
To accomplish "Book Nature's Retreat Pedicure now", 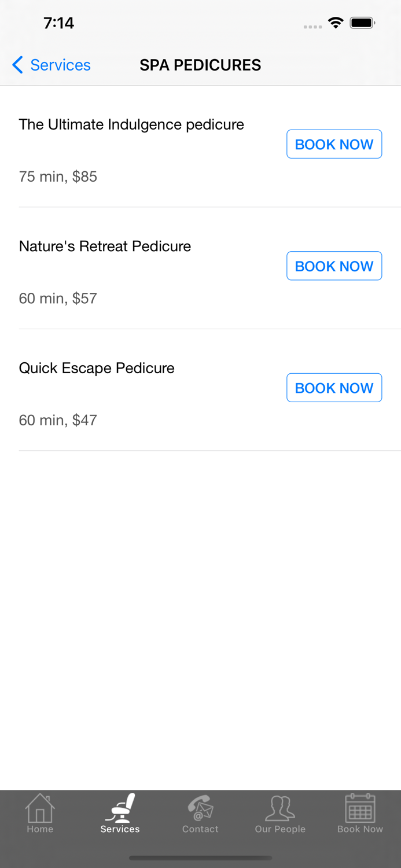I will pos(334,266).
